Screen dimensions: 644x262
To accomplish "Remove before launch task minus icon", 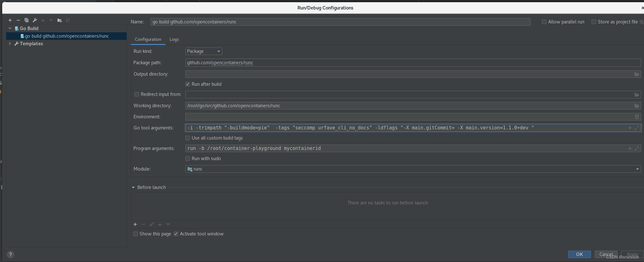I will (143, 224).
